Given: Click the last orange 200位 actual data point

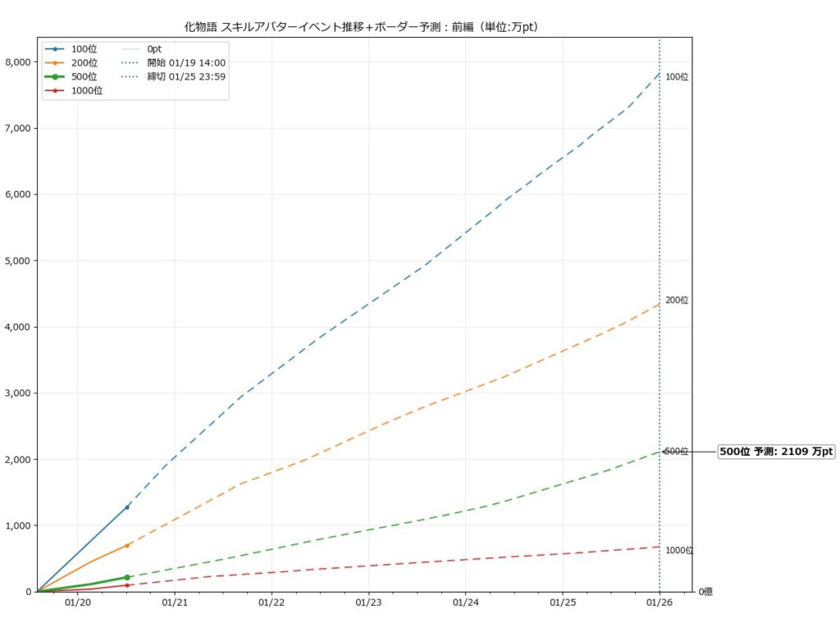Looking at the screenshot, I should (126, 545).
